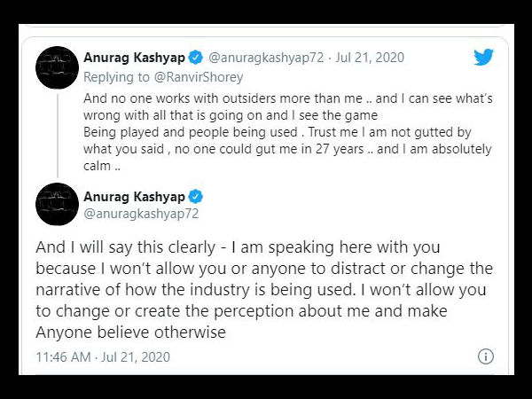Click the reply tweet text about outsiders
This screenshot has width=532, height=399.
coord(287,132)
